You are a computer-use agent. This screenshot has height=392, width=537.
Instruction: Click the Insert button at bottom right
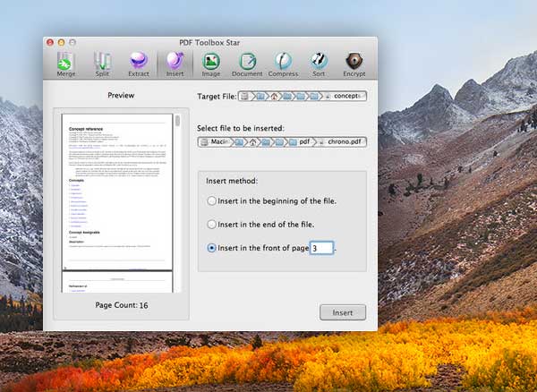coord(343,312)
